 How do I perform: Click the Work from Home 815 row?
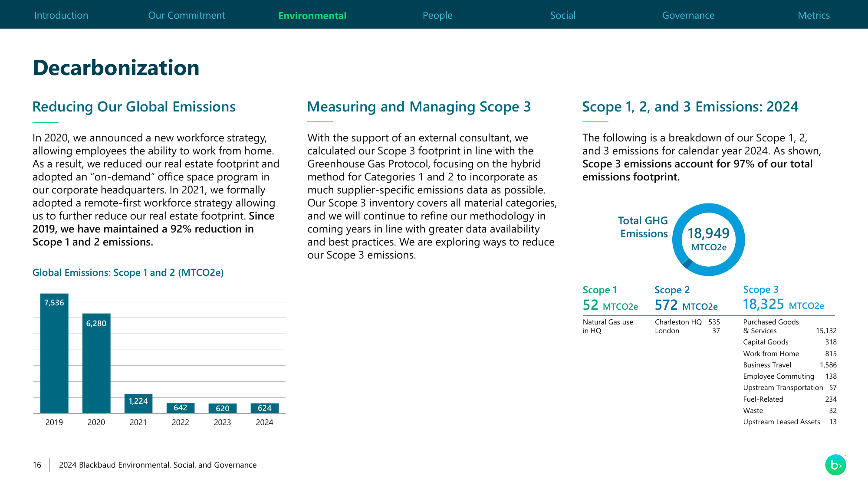790,354
